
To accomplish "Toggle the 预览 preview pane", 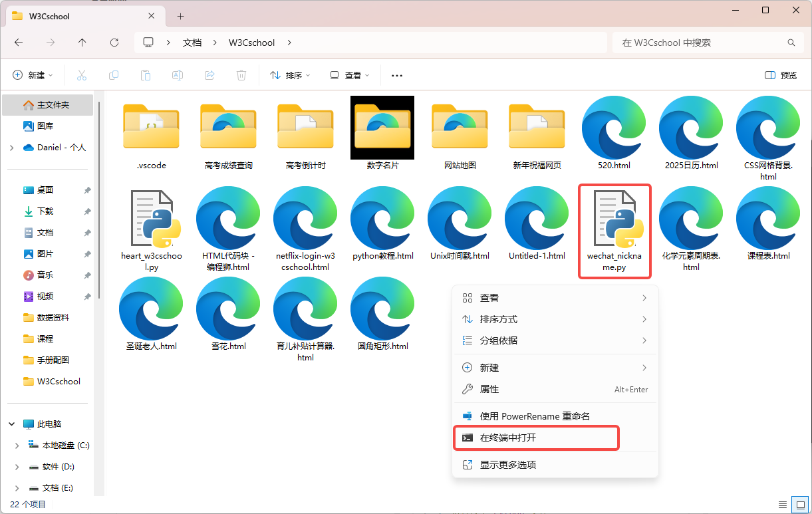I will coord(781,75).
